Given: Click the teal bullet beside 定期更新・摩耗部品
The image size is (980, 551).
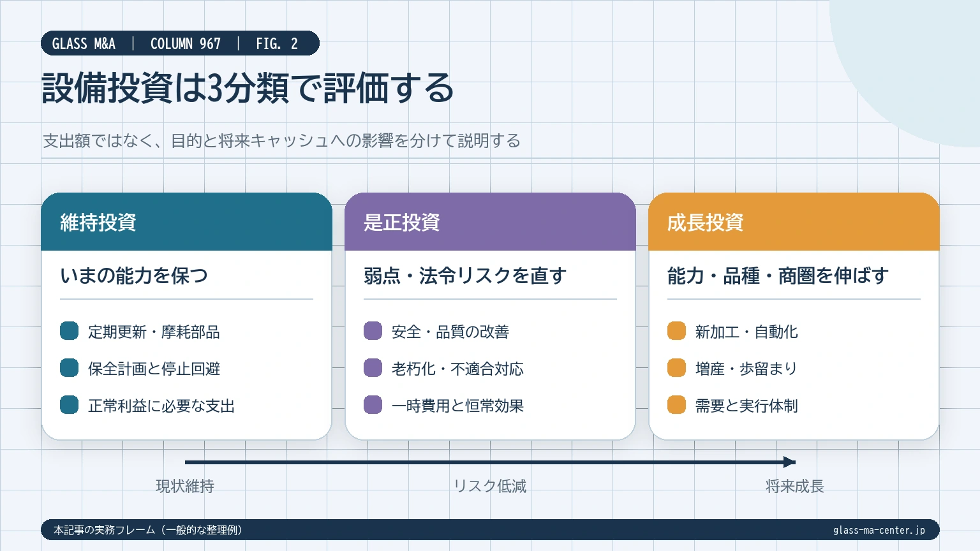Looking at the screenshot, I should pyautogui.click(x=69, y=331).
